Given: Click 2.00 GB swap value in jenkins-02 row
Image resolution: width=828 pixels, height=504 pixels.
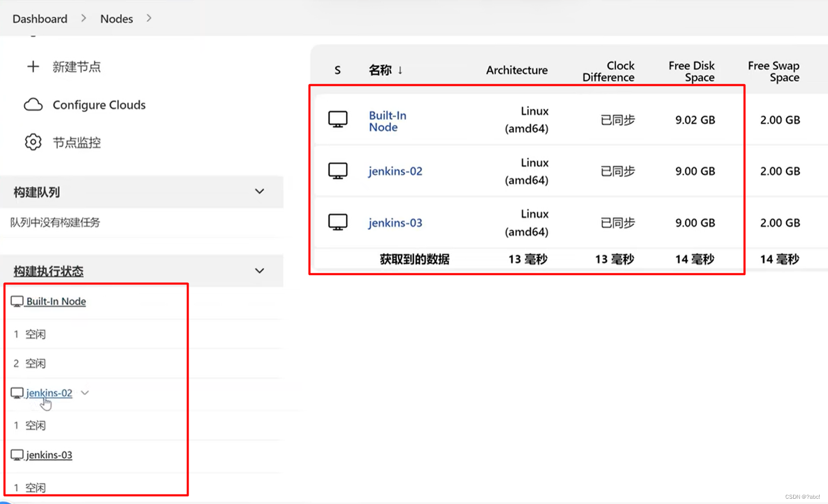Looking at the screenshot, I should point(780,171).
